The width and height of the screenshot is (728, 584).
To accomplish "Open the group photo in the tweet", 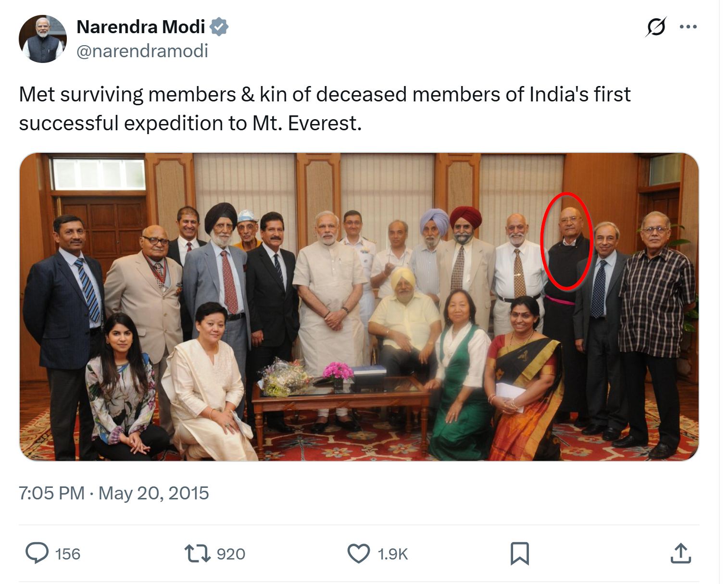I will [x=359, y=307].
